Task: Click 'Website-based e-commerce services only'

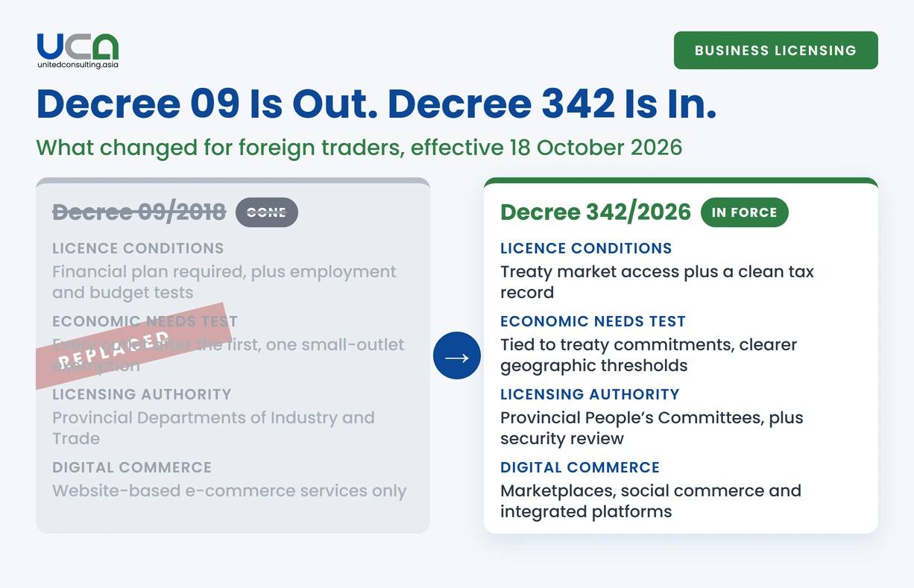Action: click(x=230, y=491)
